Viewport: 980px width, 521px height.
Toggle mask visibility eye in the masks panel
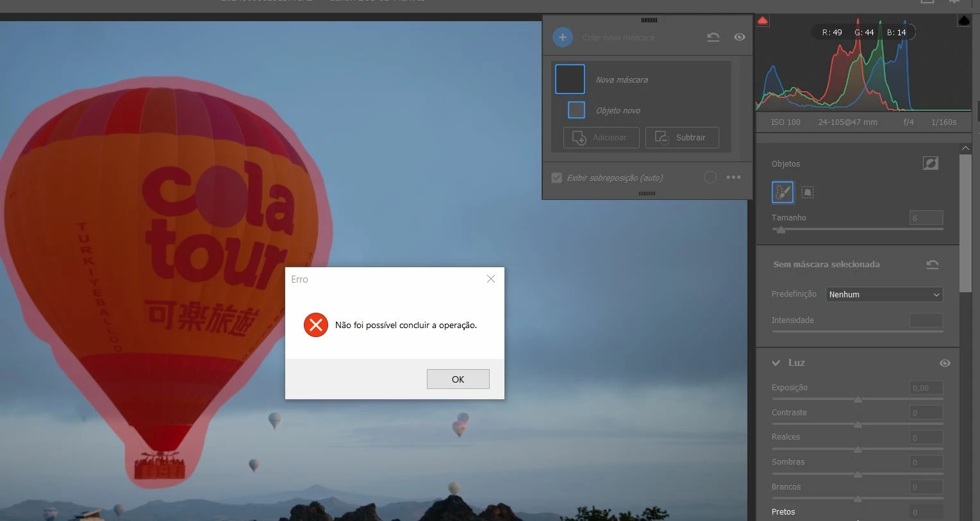click(740, 37)
